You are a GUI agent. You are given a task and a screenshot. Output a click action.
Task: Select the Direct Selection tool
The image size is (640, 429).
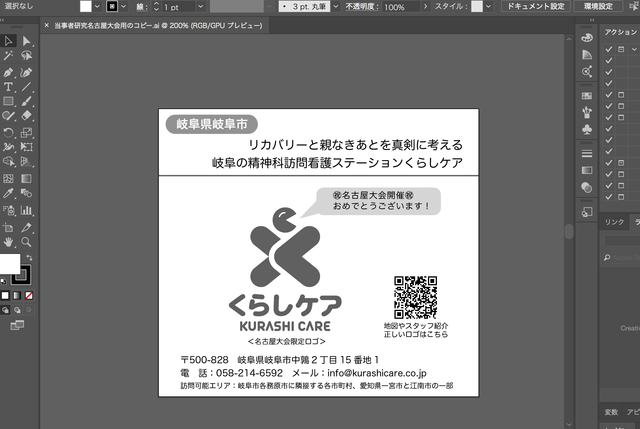pyautogui.click(x=26, y=41)
